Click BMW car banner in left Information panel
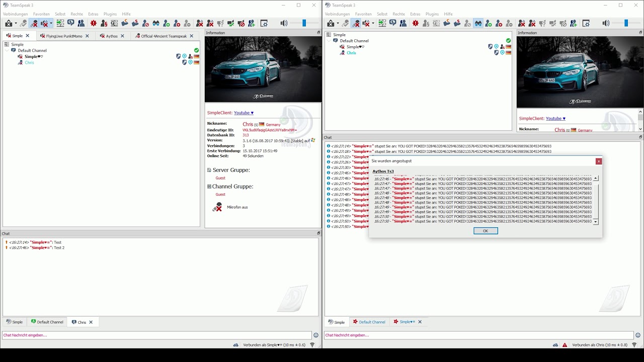This screenshot has width=644, height=362. pos(263,69)
